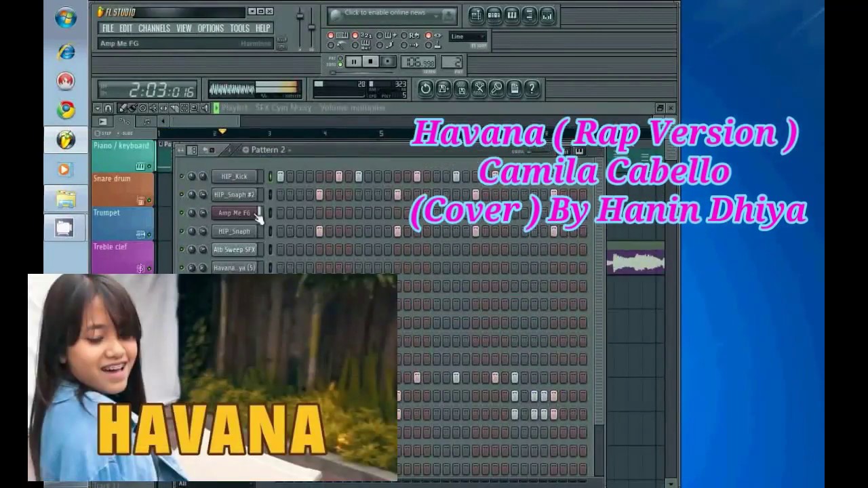
Task: Click the tempo display 106.998
Action: [x=418, y=62]
